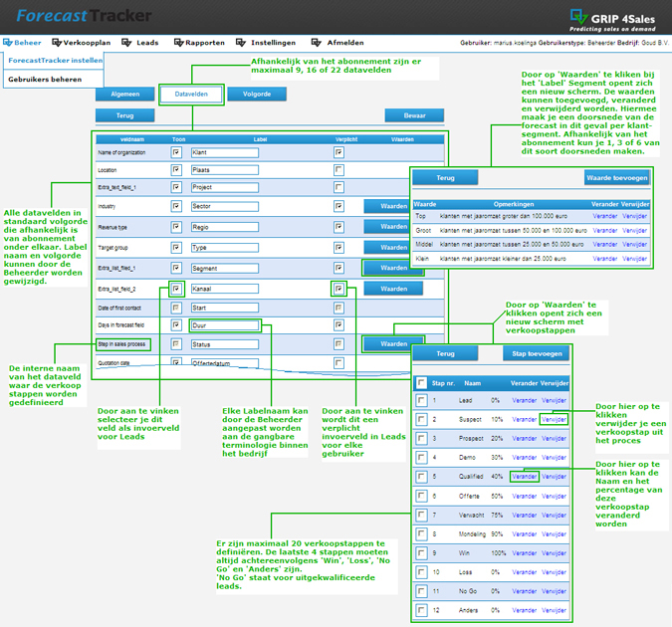Click the Beheer menu icon

(8, 43)
